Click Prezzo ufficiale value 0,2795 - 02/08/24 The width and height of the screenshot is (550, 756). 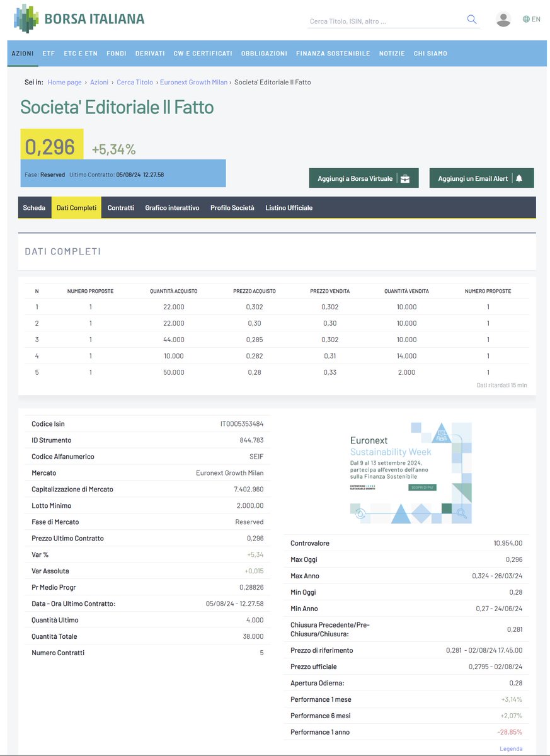point(496,667)
